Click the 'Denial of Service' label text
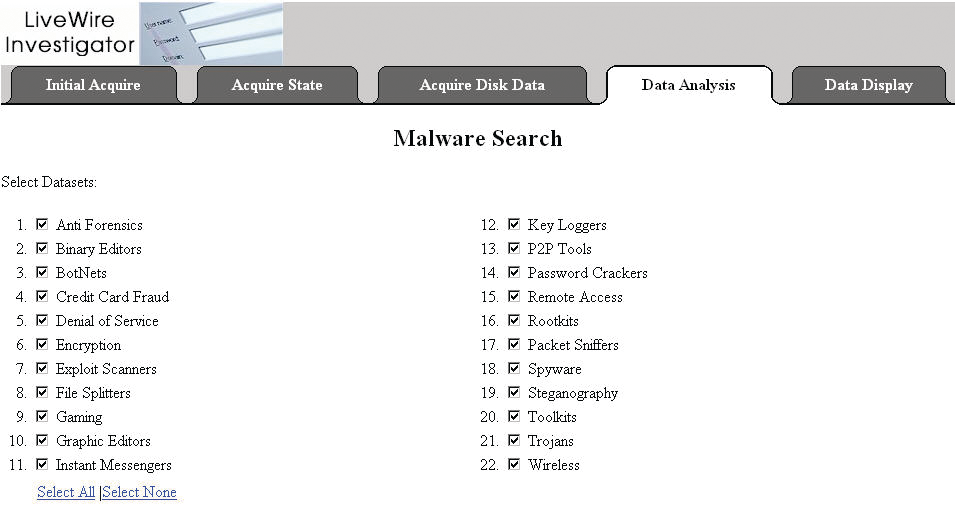This screenshot has width=955, height=521. tap(107, 321)
